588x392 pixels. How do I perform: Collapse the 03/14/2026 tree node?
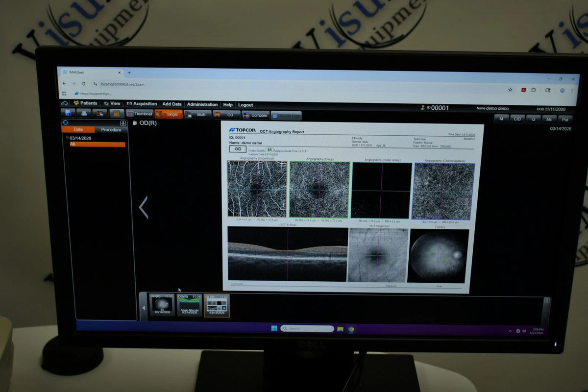tap(67, 138)
